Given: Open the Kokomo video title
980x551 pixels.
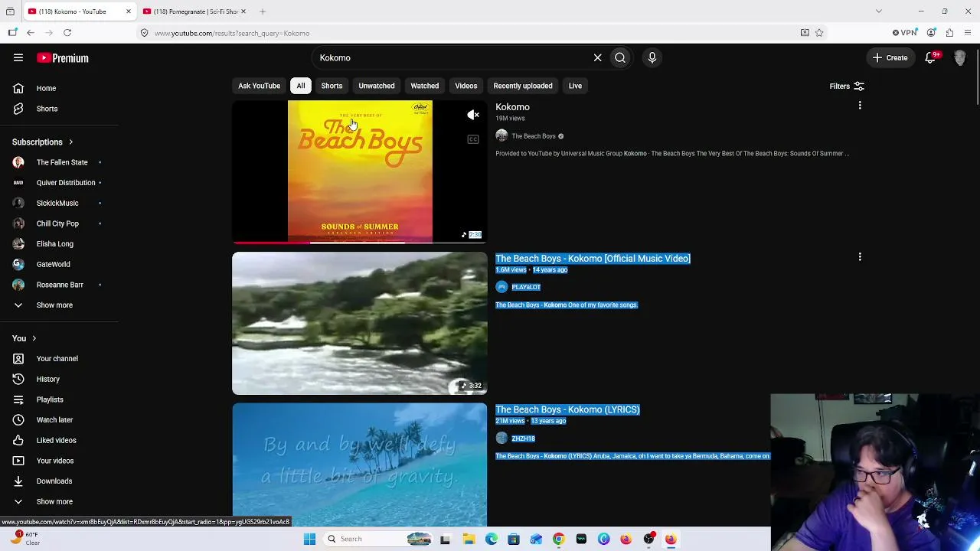Looking at the screenshot, I should [x=512, y=107].
